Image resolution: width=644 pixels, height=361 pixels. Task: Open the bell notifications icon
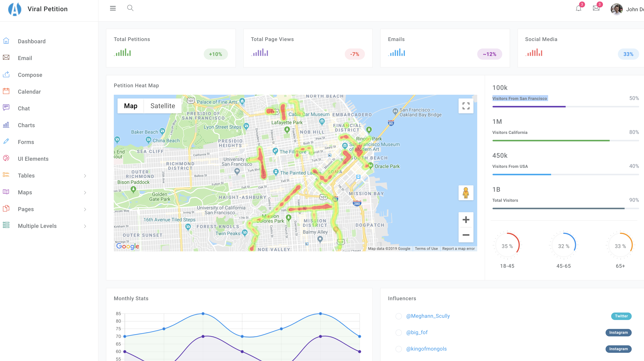pyautogui.click(x=578, y=9)
